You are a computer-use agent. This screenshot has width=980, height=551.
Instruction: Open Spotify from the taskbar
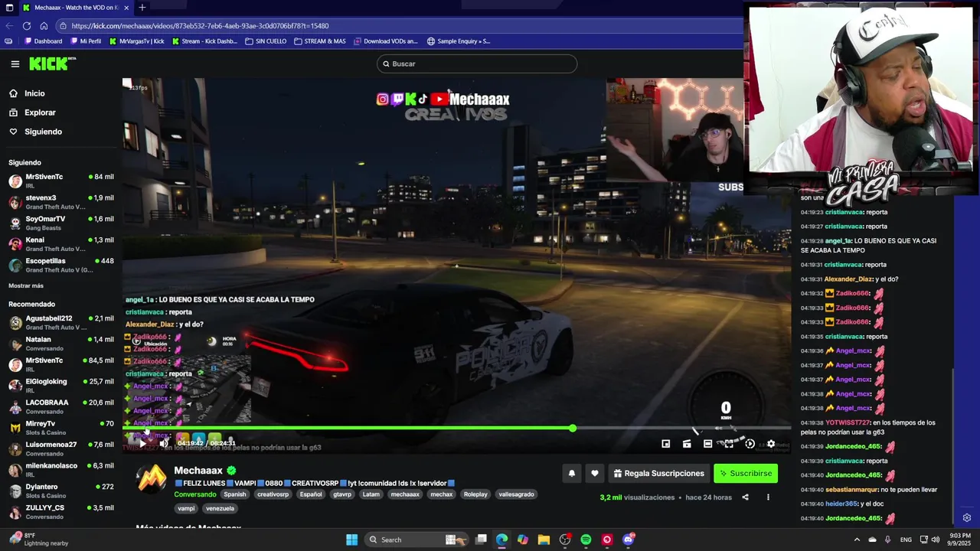click(586, 540)
